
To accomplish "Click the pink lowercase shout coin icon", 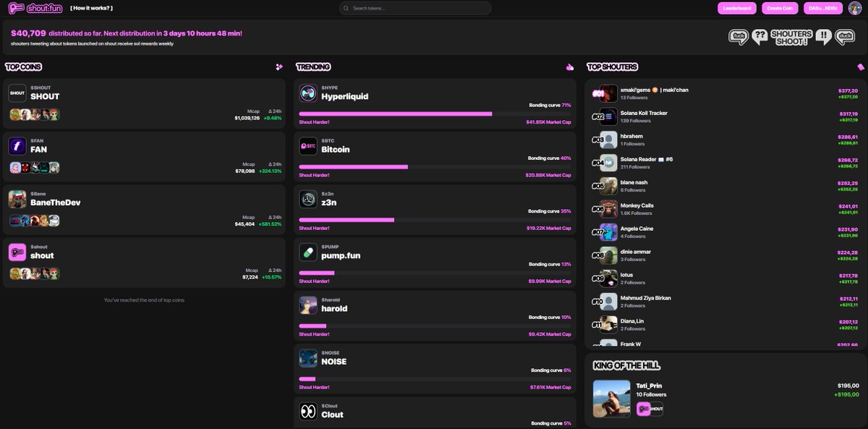I will [x=17, y=252].
